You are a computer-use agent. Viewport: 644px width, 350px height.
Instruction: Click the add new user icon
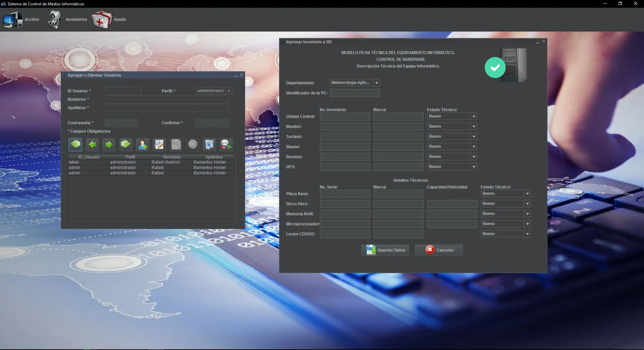point(143,144)
